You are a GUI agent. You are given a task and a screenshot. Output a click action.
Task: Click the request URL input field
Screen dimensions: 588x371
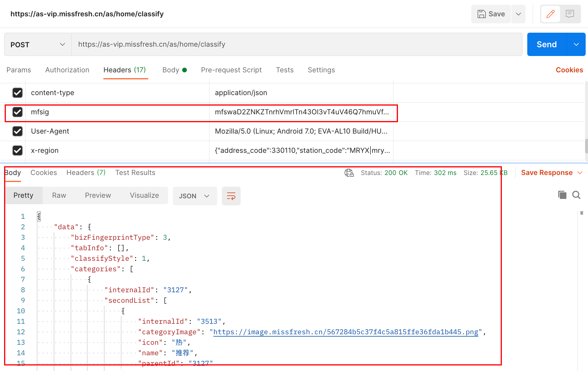296,44
